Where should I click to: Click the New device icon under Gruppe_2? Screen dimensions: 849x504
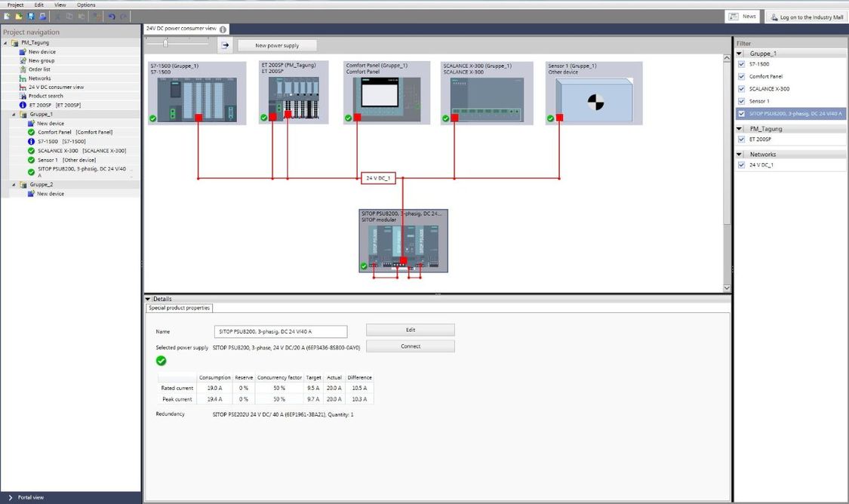pyautogui.click(x=32, y=193)
